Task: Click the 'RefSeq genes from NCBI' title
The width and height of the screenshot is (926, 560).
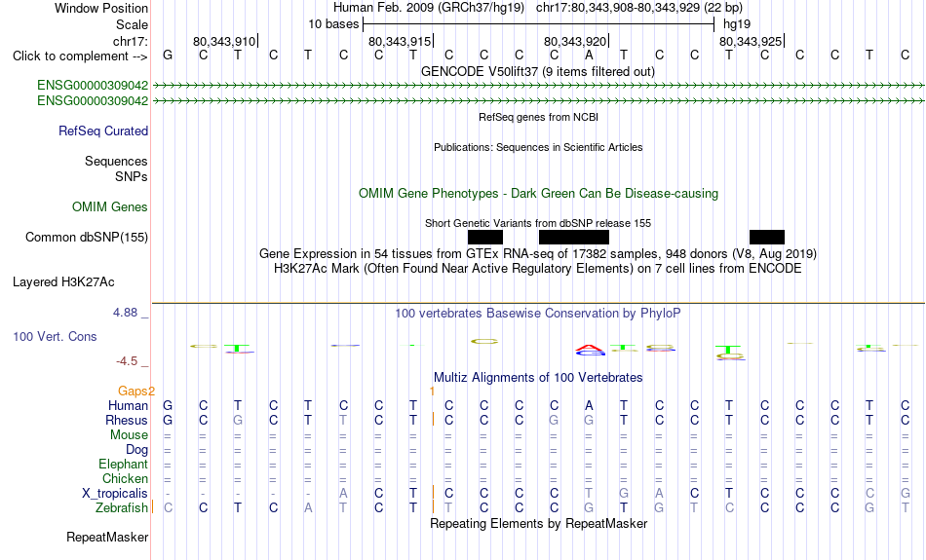Action: pos(538,117)
